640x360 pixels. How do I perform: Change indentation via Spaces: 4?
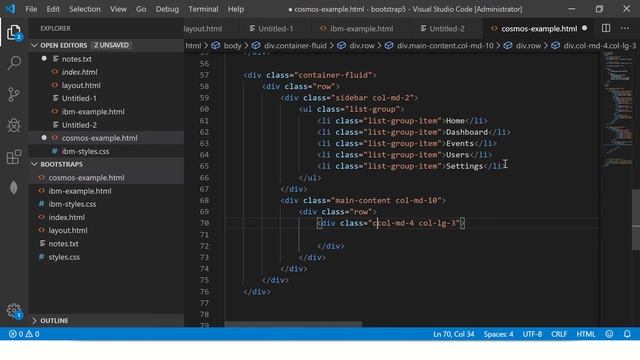point(498,334)
